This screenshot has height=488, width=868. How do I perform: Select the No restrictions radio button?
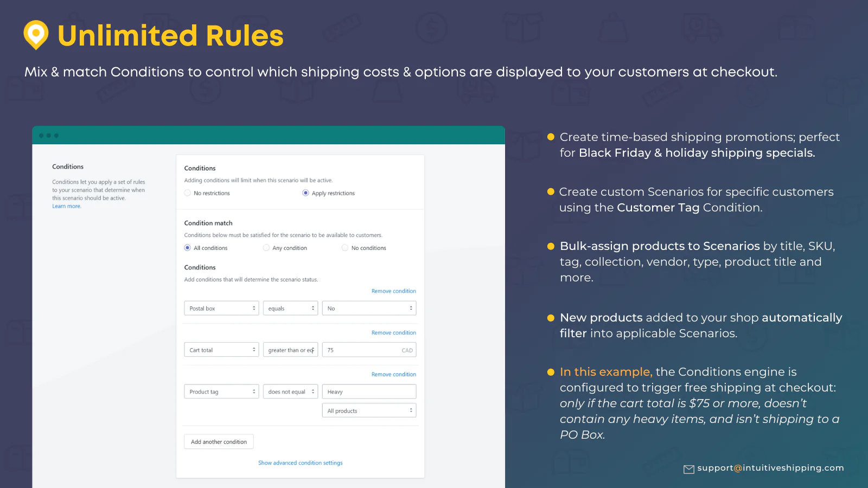tap(188, 193)
